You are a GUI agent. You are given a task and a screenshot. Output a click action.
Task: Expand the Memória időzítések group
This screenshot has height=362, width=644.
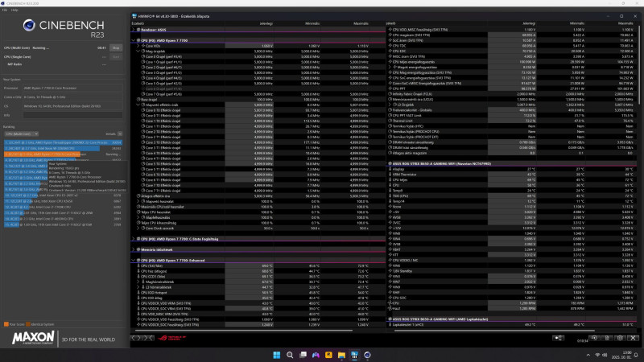134,249
